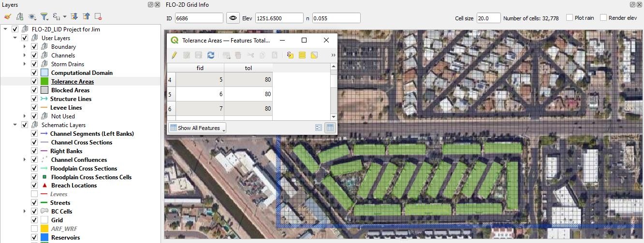Uncheck the Blocked Areas layer
Viewport: 644px width, 243px height.
coord(34,90)
